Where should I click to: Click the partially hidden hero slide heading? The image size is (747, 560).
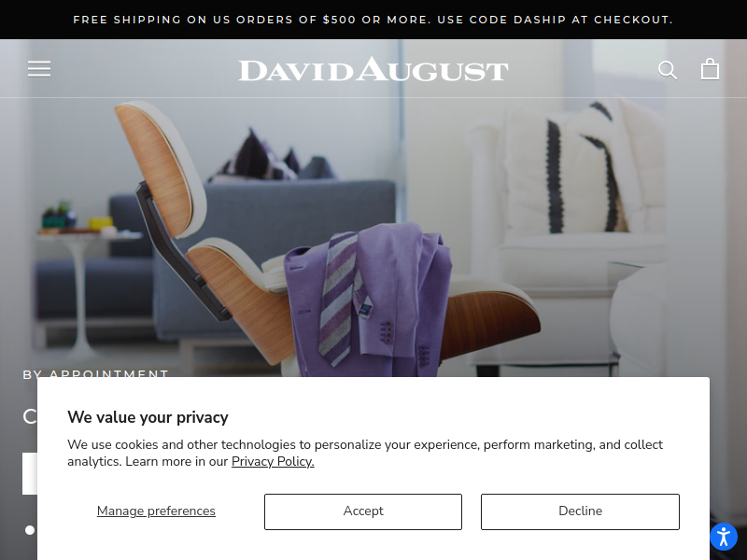pos(30,416)
